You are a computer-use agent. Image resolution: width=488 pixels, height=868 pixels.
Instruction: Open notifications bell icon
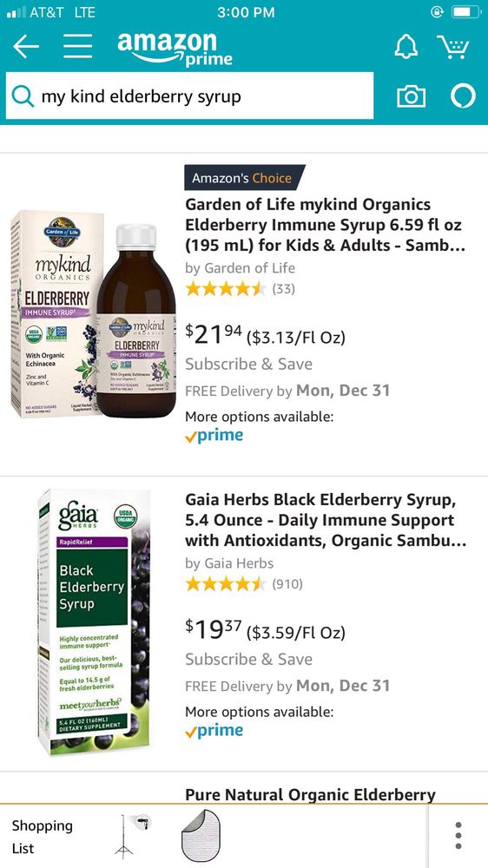pos(406,47)
